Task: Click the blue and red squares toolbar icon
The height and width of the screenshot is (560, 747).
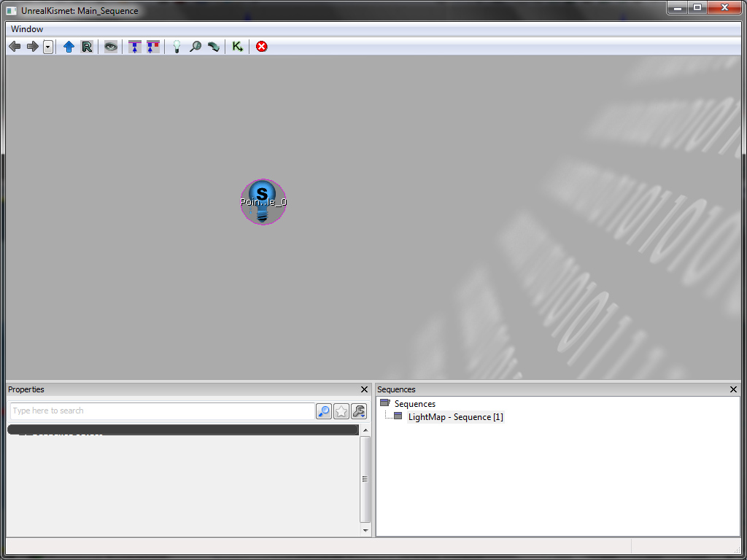Action: pos(153,47)
